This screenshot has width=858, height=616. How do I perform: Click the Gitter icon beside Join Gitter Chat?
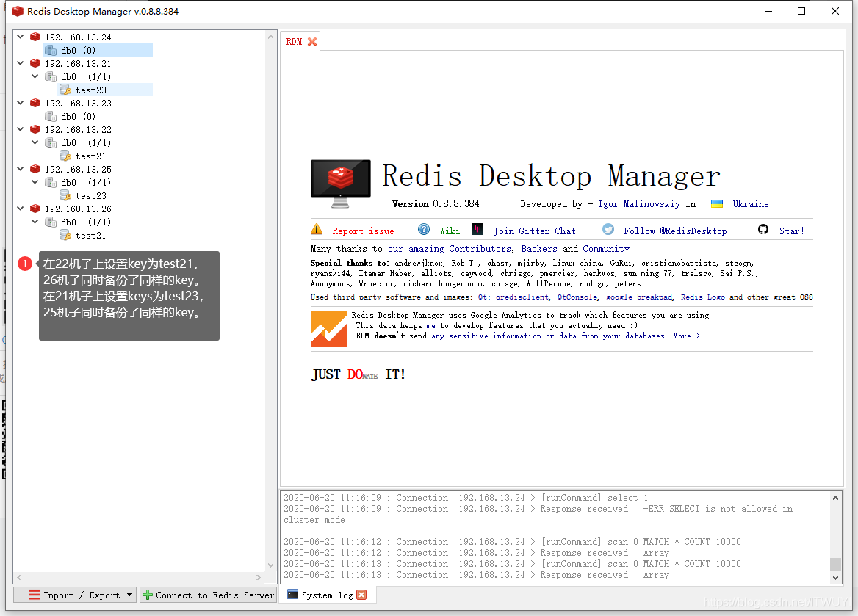coord(477,229)
